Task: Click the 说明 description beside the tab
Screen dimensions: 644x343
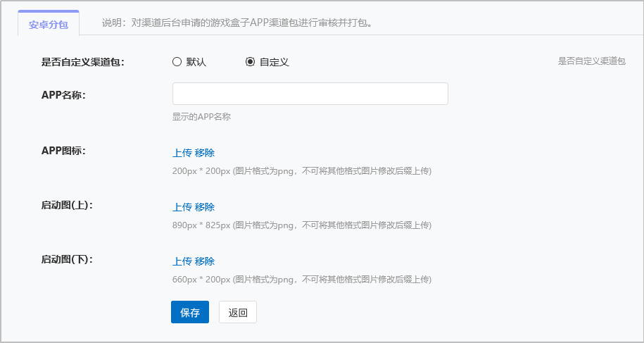Action: pyautogui.click(x=237, y=23)
